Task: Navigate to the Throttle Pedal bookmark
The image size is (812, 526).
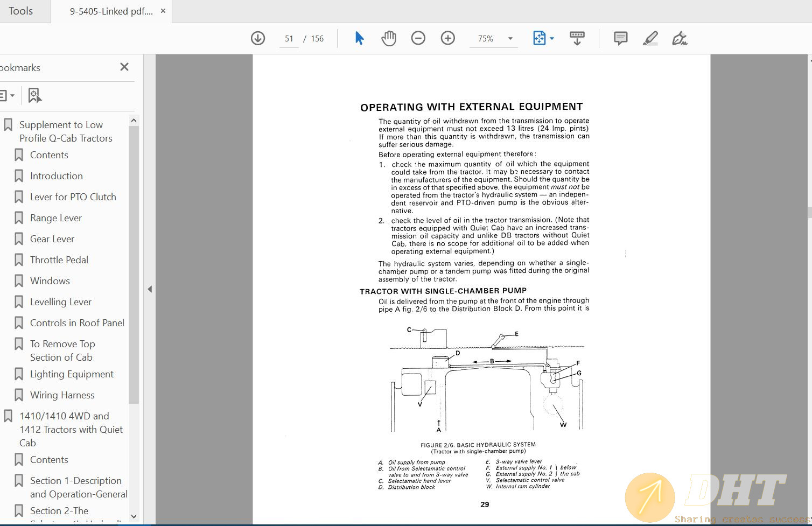Action: click(x=59, y=260)
